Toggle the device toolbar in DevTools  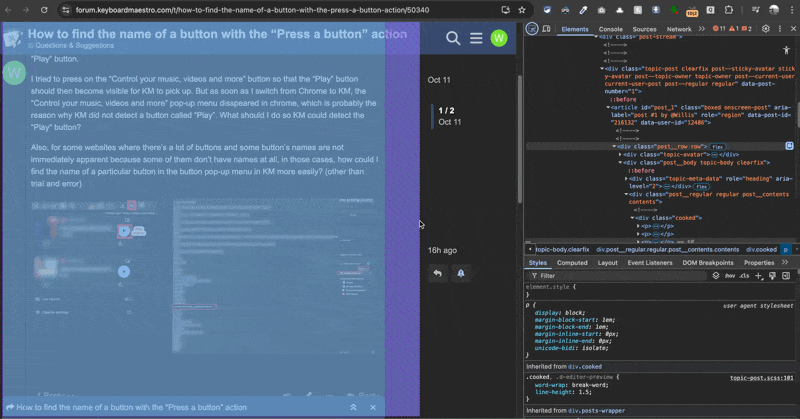[547, 29]
